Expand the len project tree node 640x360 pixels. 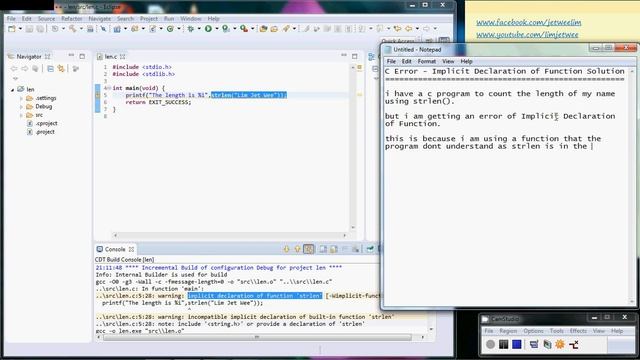[x=13, y=89]
